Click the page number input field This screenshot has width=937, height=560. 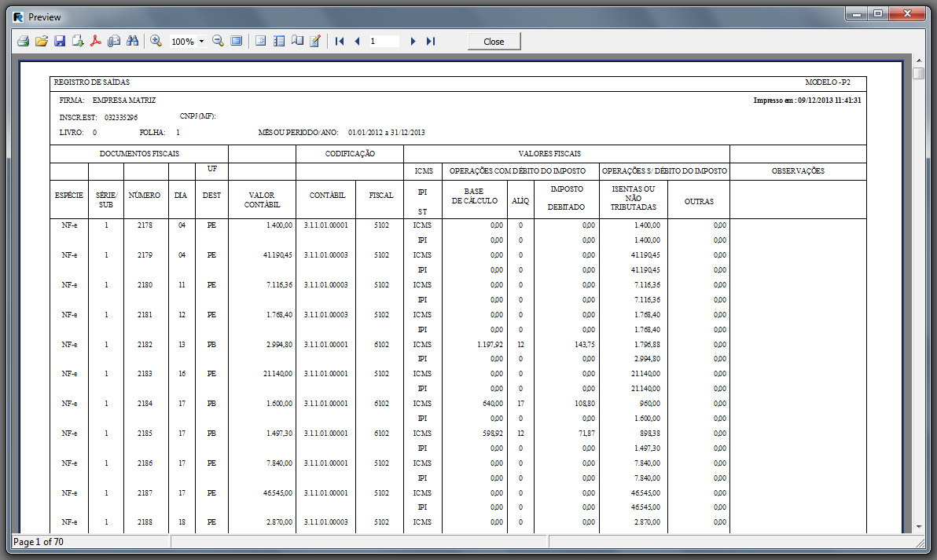383,41
